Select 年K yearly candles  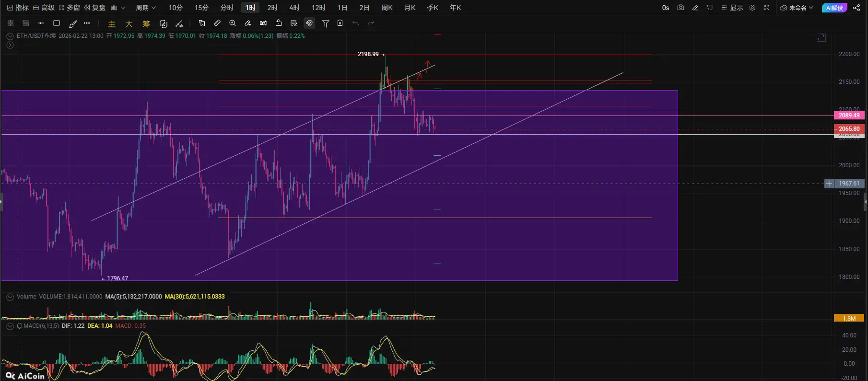[x=456, y=8]
